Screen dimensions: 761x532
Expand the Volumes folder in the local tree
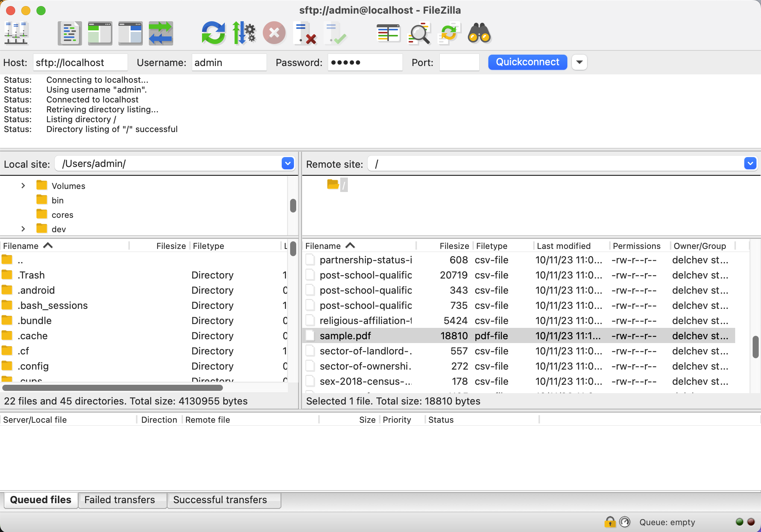coord(23,186)
